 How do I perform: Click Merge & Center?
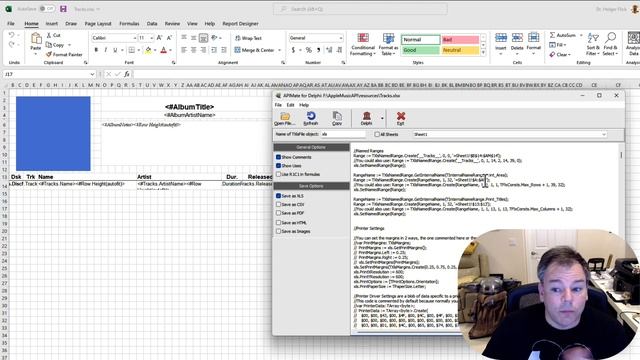coord(255,50)
